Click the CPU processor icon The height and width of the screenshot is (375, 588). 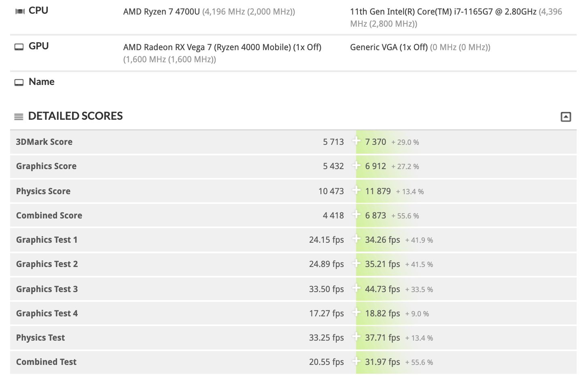coord(19,11)
